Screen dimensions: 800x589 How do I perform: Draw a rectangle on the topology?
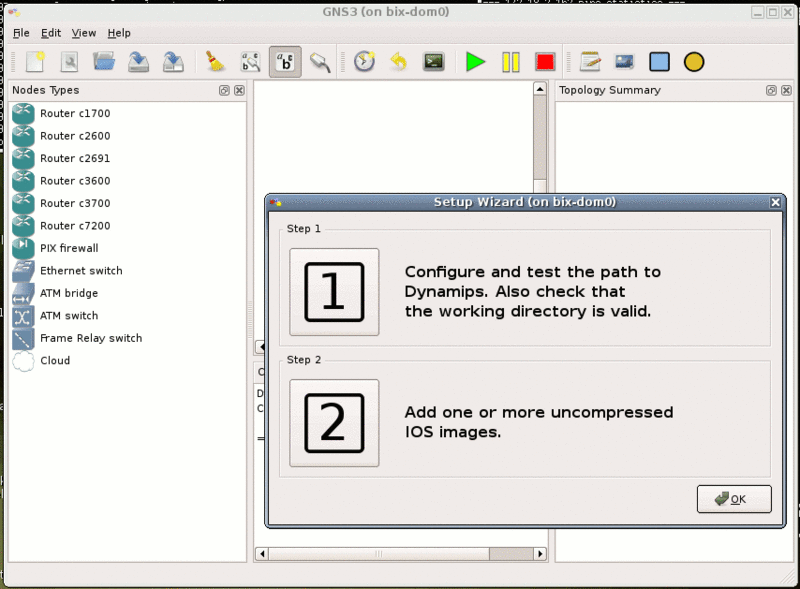click(x=659, y=61)
